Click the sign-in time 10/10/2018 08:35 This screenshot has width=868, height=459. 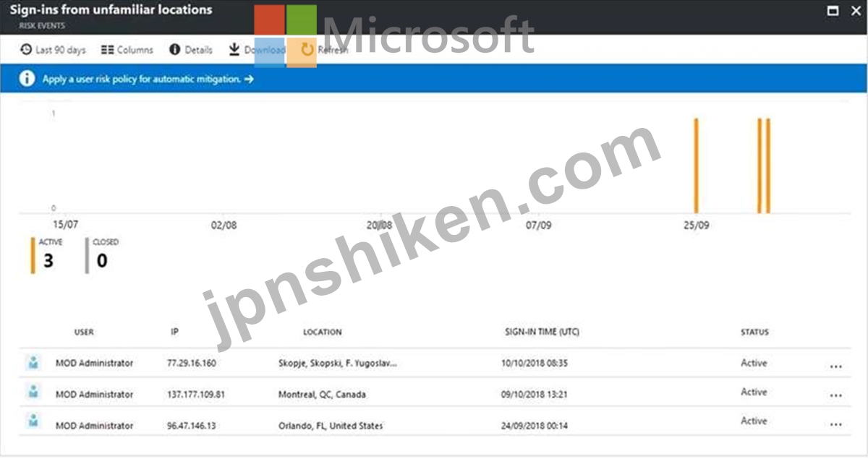(535, 364)
